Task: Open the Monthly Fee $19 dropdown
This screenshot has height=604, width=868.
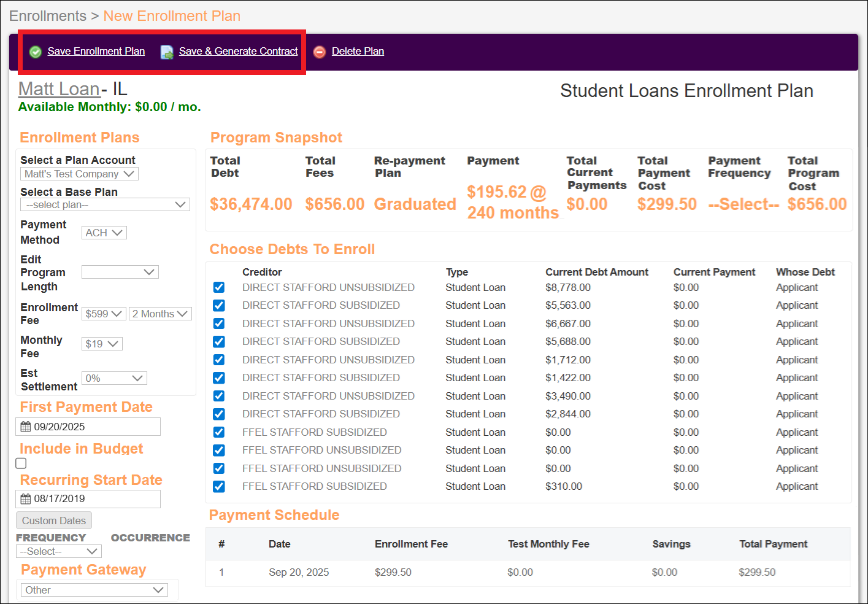Action: [x=102, y=344]
